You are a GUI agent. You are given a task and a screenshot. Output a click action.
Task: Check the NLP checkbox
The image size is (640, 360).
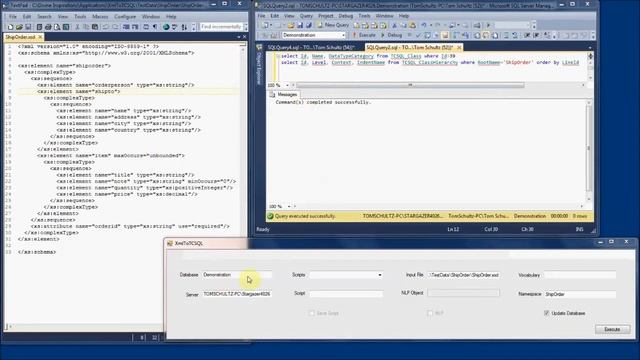point(430,313)
